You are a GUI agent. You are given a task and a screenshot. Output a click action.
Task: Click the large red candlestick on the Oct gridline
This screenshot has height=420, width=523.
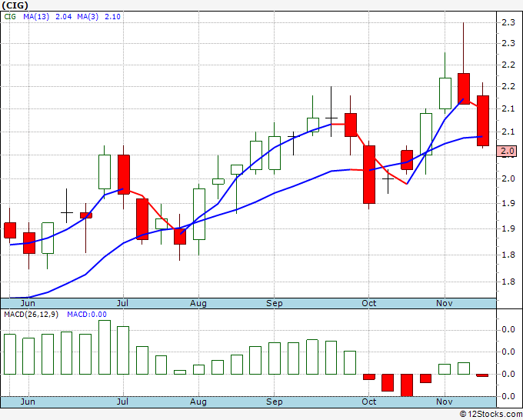click(369, 175)
